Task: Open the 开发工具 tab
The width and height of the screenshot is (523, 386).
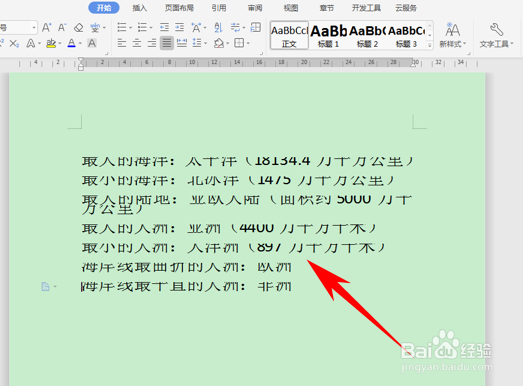Action: click(366, 8)
